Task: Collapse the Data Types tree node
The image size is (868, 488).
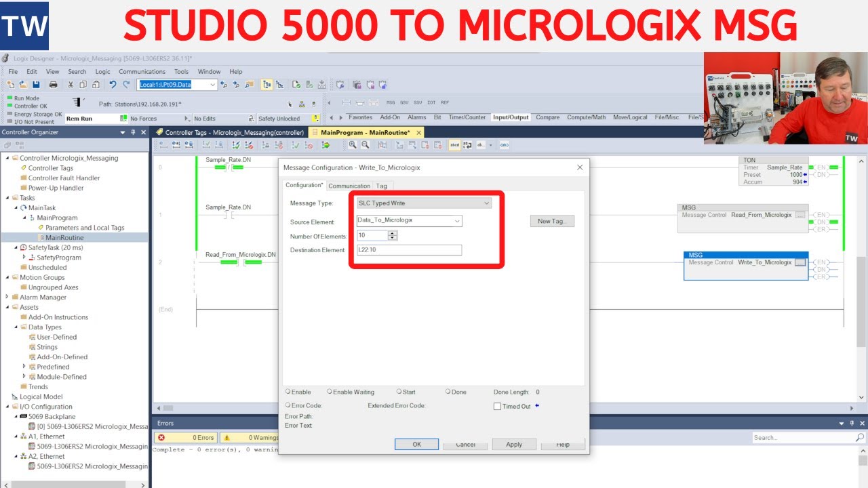Action: [x=16, y=327]
